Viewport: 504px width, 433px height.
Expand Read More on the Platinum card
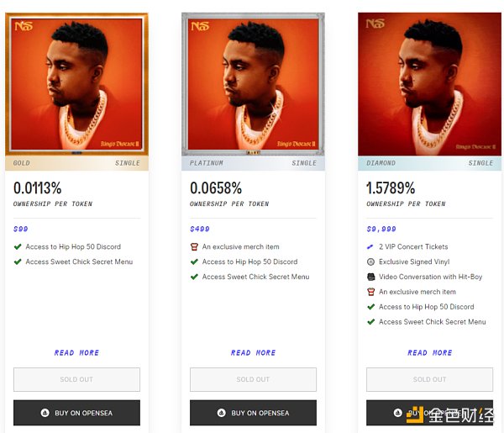click(253, 353)
